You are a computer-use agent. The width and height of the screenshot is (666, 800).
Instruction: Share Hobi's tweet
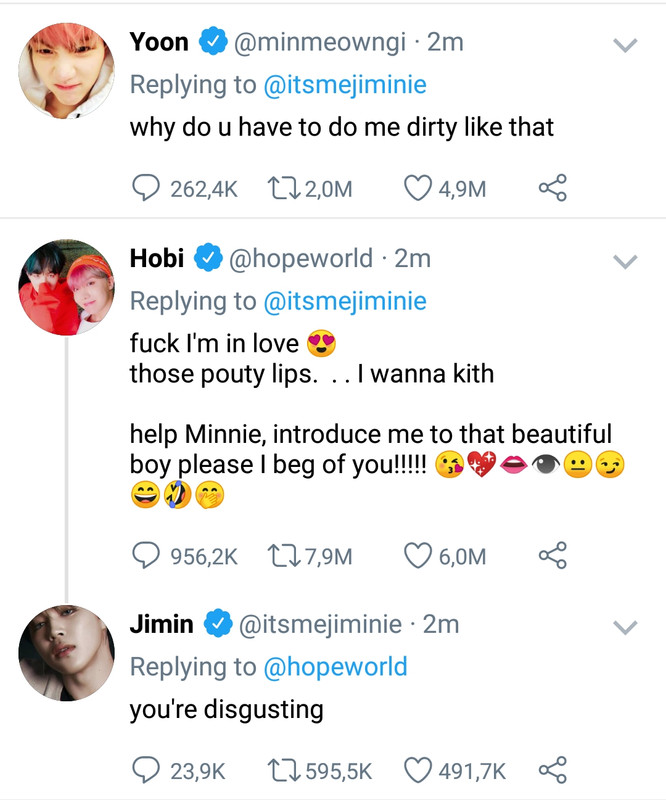point(552,554)
